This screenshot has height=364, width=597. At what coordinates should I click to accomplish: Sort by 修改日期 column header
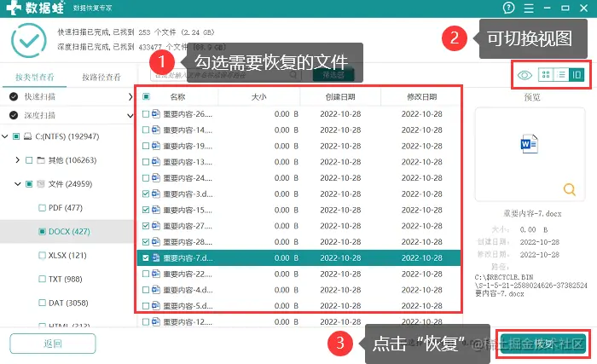click(x=421, y=97)
